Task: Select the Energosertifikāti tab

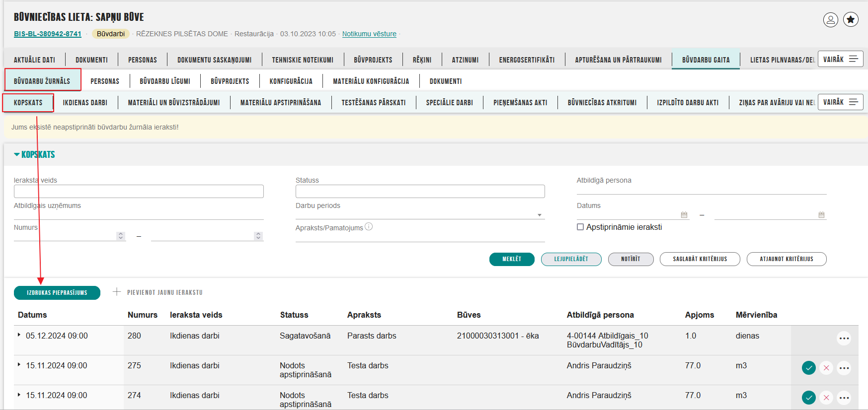Action: pos(527,60)
